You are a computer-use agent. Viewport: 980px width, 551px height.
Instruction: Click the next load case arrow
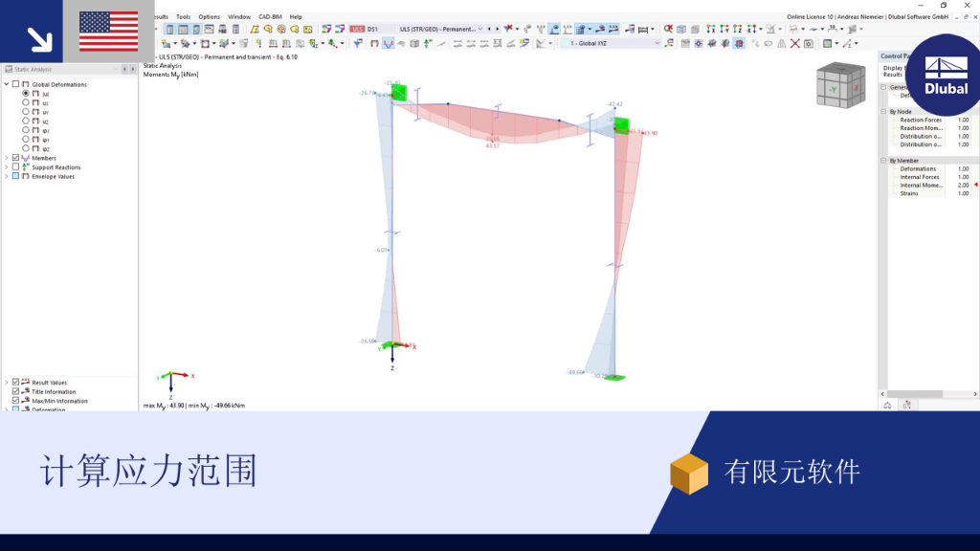[498, 29]
